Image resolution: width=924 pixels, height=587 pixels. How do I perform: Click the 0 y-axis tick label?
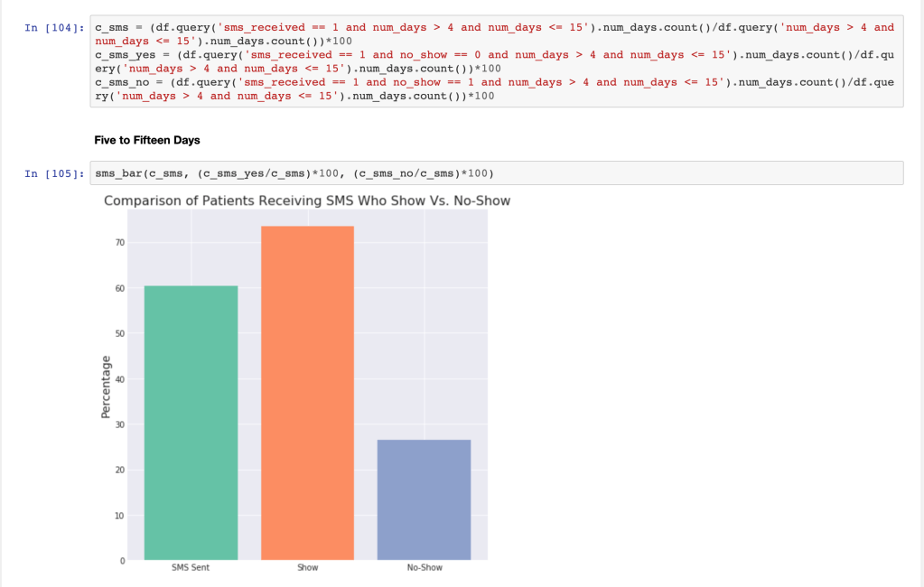click(x=121, y=561)
